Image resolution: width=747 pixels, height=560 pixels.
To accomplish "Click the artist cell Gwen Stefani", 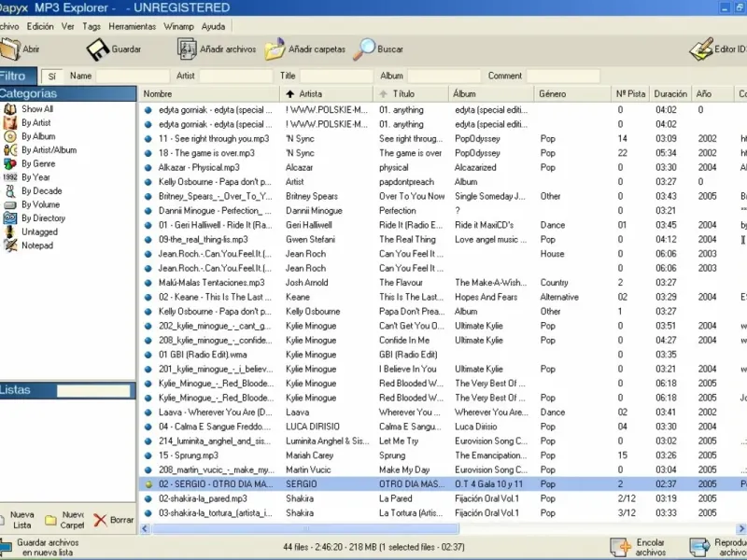I will tap(311, 240).
